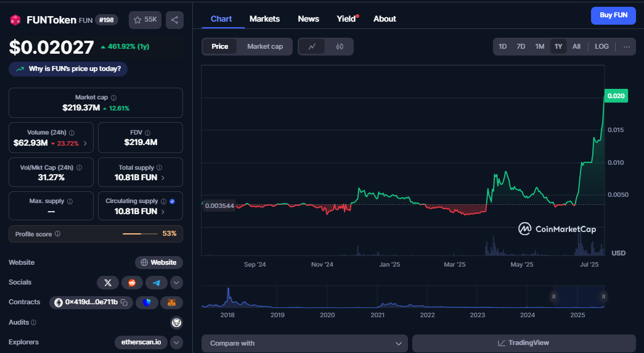Open the Reddit social link
The height and width of the screenshot is (353, 644).
coord(132,283)
